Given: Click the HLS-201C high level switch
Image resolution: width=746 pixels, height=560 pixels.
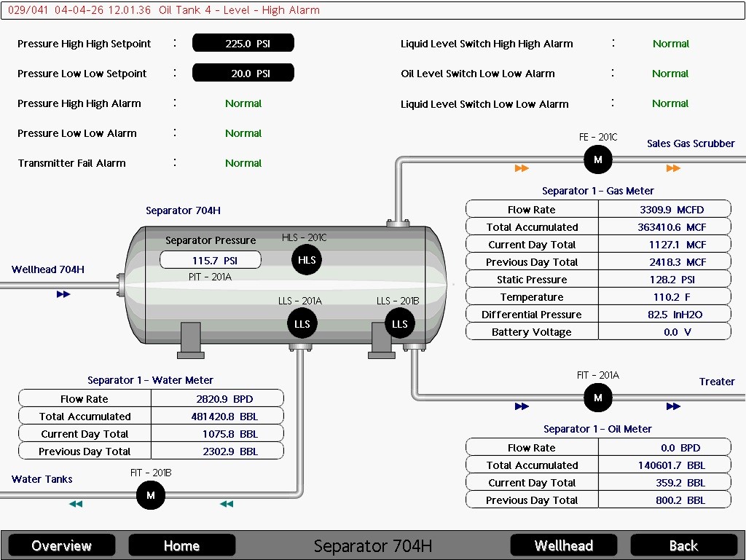Looking at the screenshot, I should [307, 260].
